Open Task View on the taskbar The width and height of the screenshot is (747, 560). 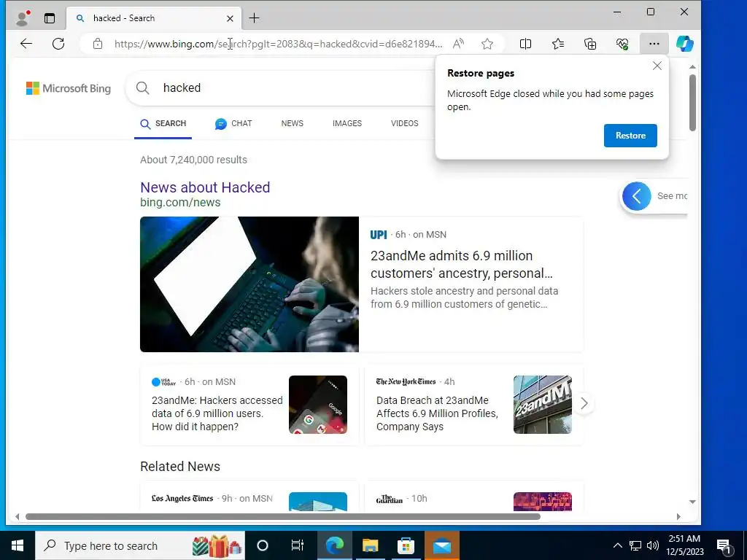point(298,545)
